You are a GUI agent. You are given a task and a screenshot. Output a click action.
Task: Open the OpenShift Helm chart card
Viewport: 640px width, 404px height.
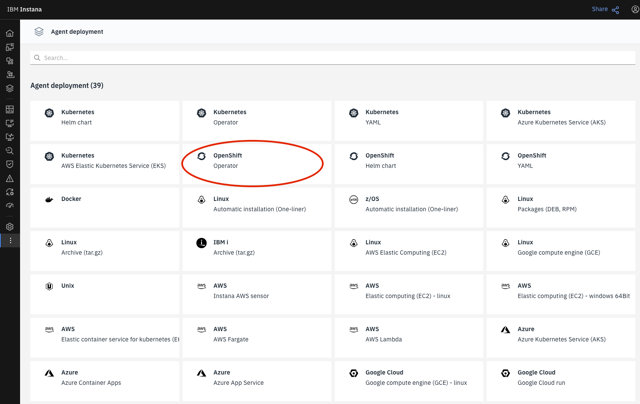coord(409,164)
